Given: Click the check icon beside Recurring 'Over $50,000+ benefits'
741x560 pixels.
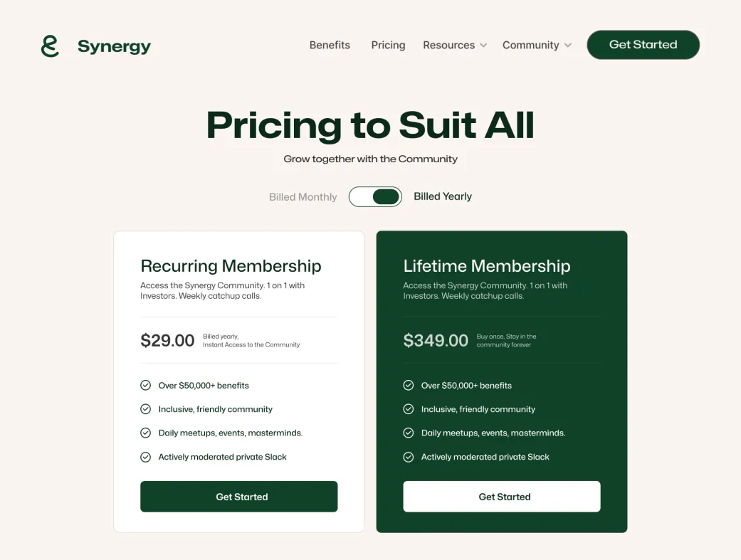Looking at the screenshot, I should pyautogui.click(x=145, y=385).
